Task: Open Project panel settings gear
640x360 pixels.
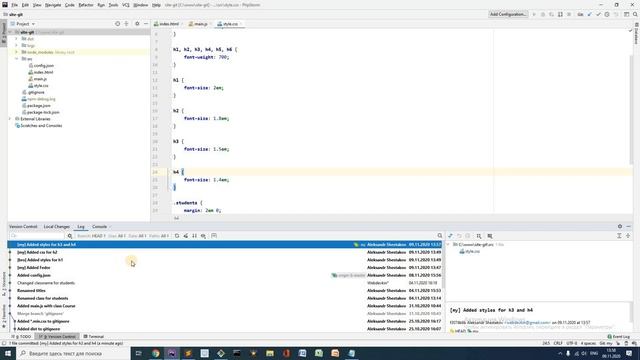Action: 137,24
